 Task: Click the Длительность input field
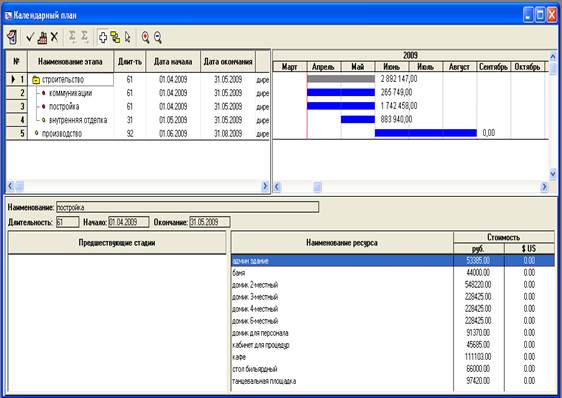[x=67, y=222]
